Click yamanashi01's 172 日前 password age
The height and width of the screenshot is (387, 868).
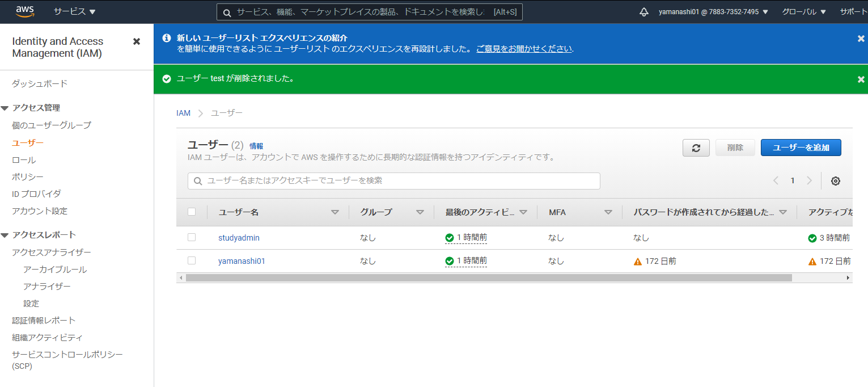pos(660,261)
